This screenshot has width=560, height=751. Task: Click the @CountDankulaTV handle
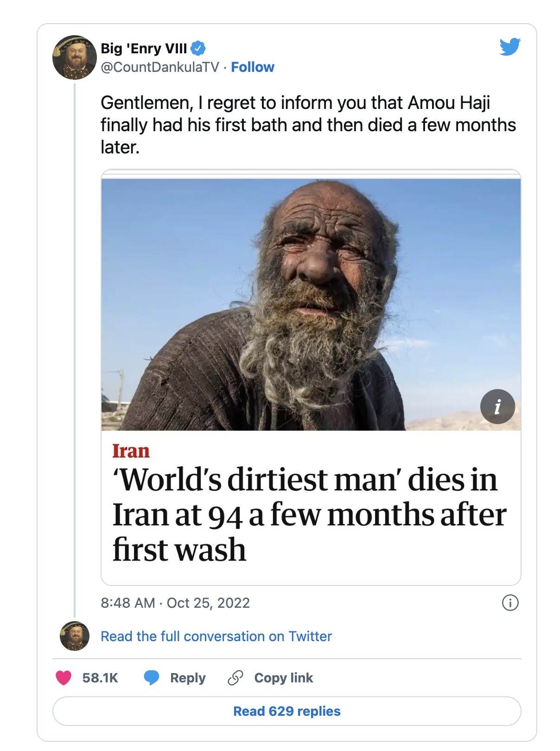point(160,67)
